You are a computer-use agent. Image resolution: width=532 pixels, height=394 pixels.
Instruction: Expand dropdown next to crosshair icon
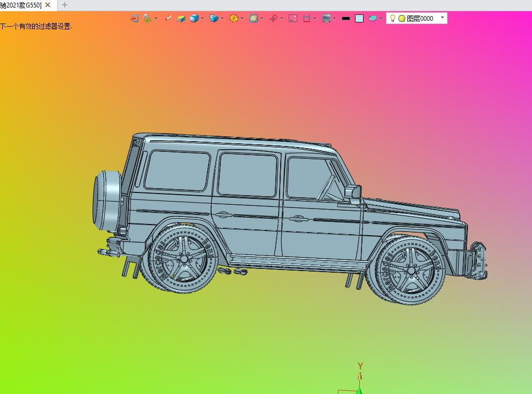pos(281,18)
